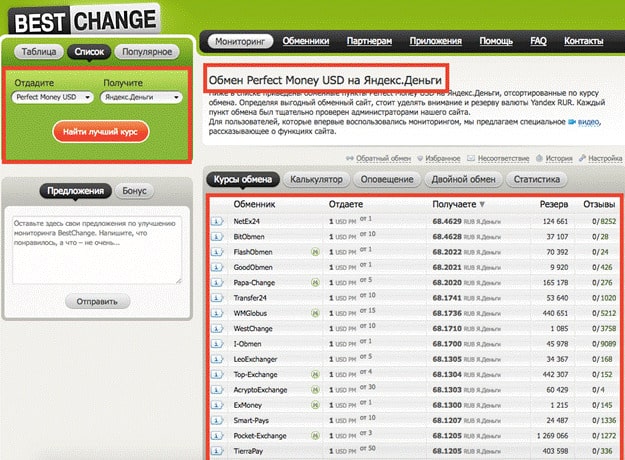Click the Отправить button

97,302
